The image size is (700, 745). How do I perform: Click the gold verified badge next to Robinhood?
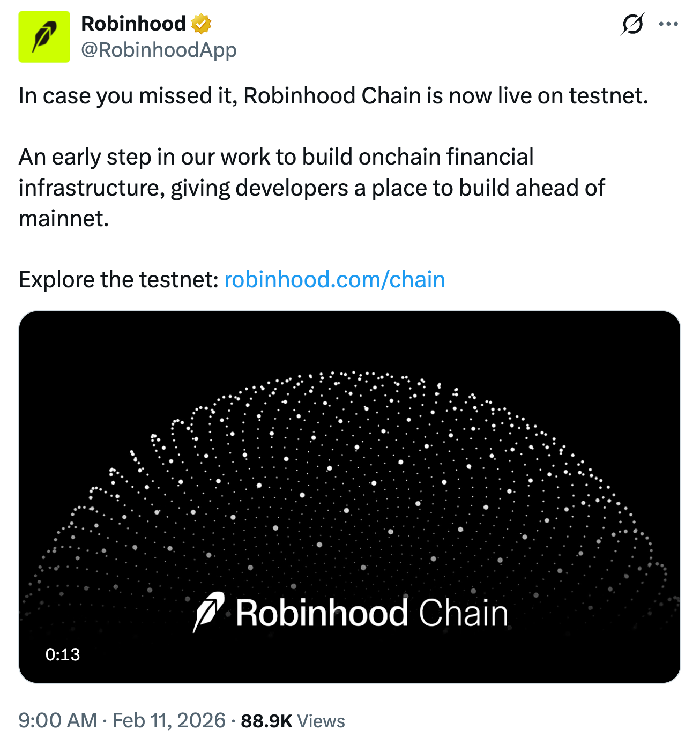pos(202,24)
